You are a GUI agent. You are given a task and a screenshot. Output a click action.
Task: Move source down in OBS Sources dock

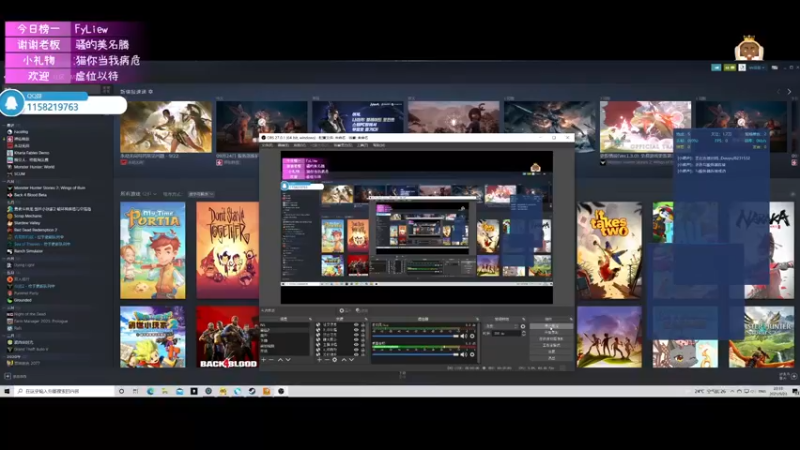pos(352,360)
